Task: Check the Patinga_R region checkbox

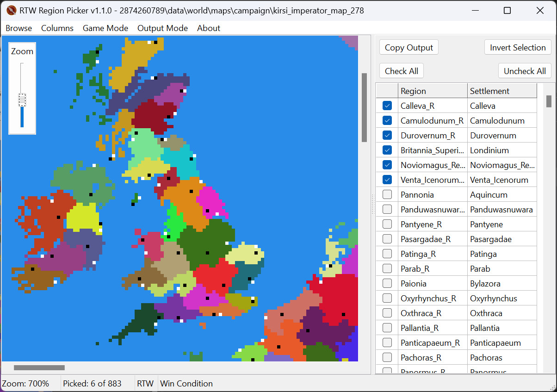Action: point(387,254)
